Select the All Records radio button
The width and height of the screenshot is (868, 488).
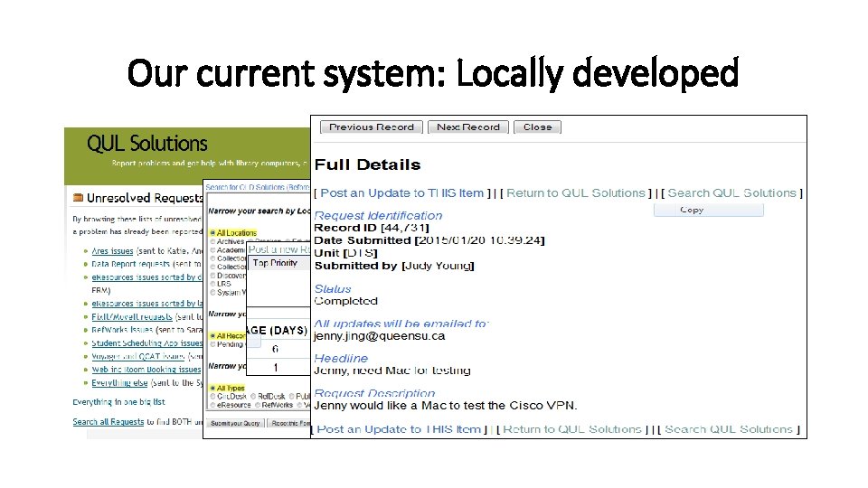pos(212,336)
